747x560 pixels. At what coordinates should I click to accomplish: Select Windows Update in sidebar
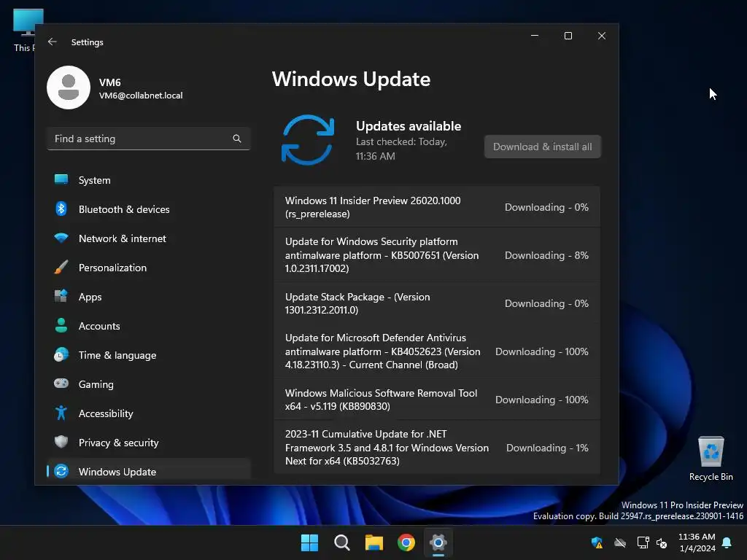(x=149, y=472)
